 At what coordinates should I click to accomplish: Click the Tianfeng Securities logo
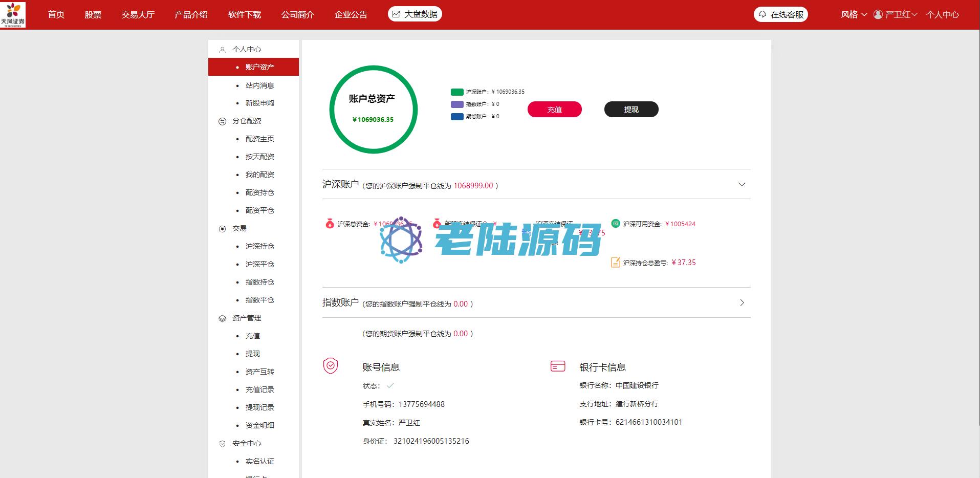point(13,14)
